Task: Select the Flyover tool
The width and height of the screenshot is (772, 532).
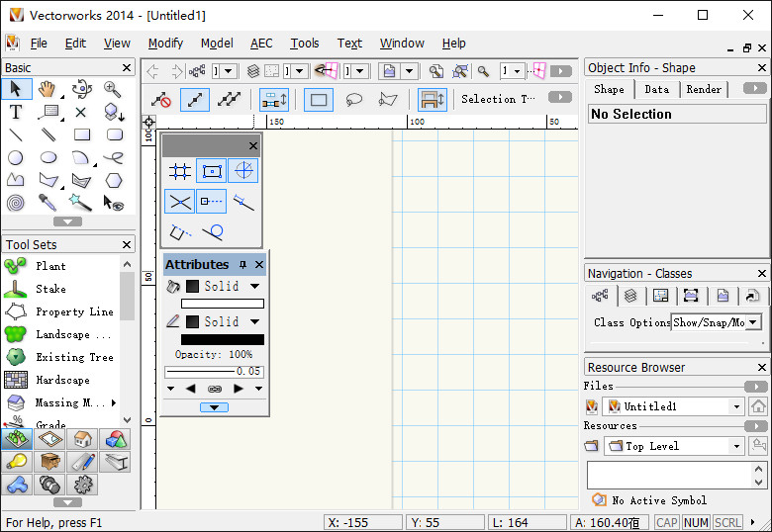Action: tap(81, 89)
